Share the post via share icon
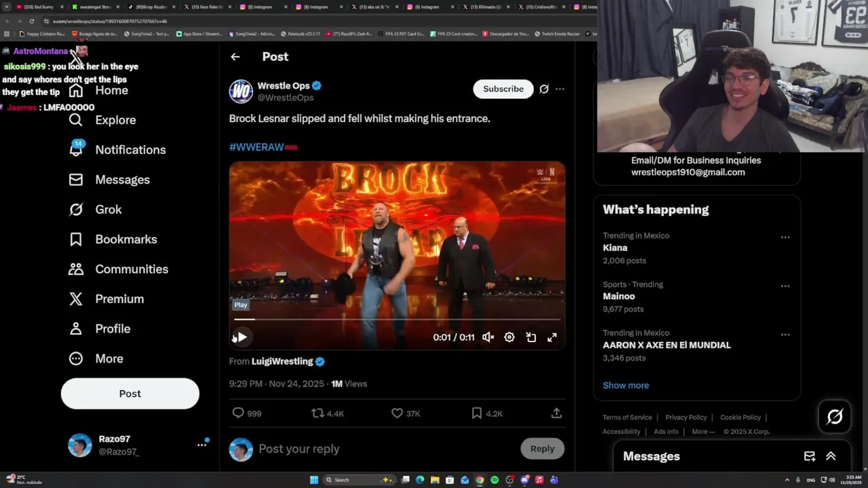868x488 pixels. [x=556, y=413]
